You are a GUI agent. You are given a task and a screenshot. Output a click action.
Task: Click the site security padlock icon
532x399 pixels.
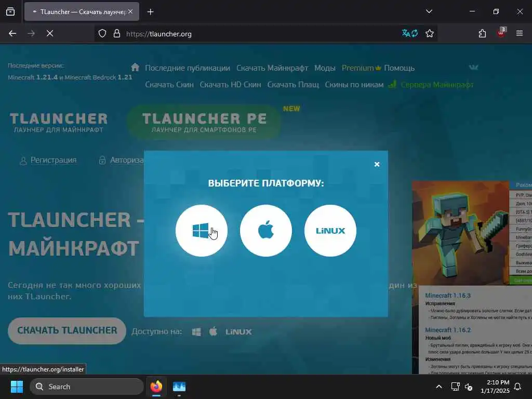point(117,34)
